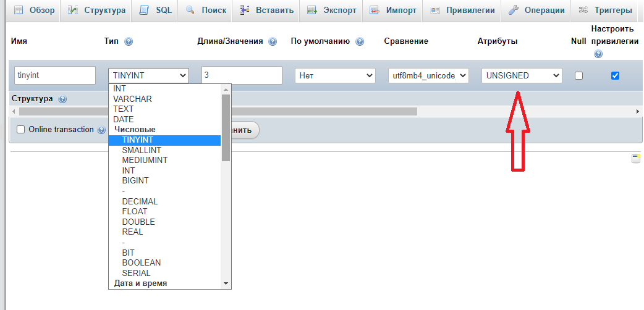Click the Имя field containing tinyint
The width and height of the screenshot is (644, 310).
coord(54,75)
